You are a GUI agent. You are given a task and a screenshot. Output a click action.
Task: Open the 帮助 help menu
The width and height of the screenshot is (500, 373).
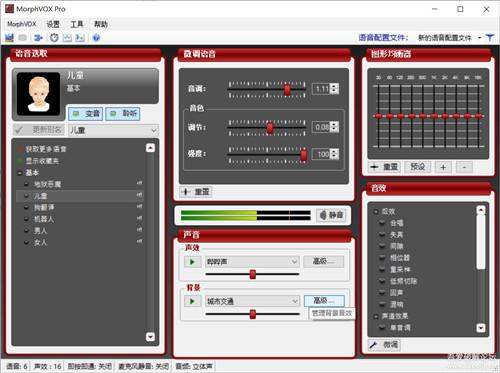pos(101,24)
